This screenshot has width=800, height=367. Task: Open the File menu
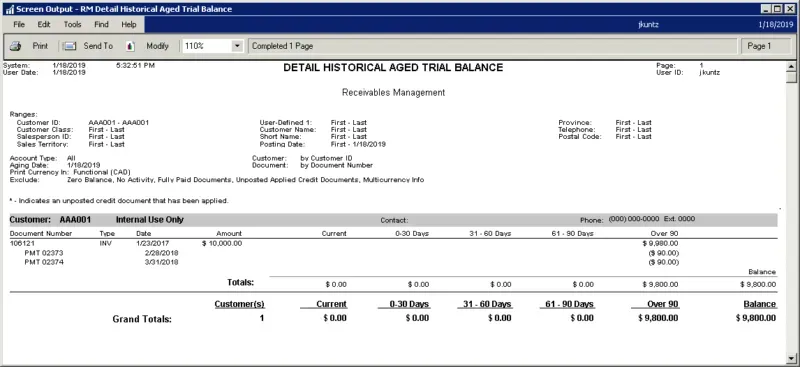point(19,25)
